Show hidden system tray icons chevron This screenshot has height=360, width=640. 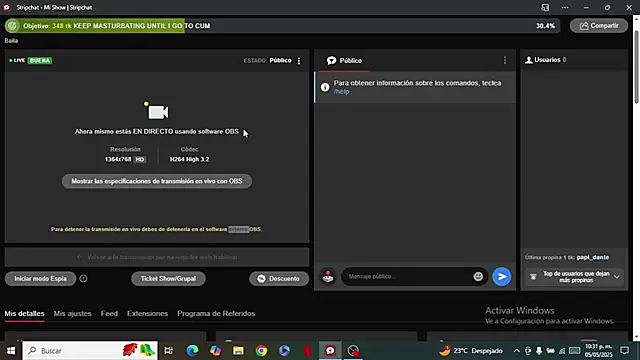point(516,351)
